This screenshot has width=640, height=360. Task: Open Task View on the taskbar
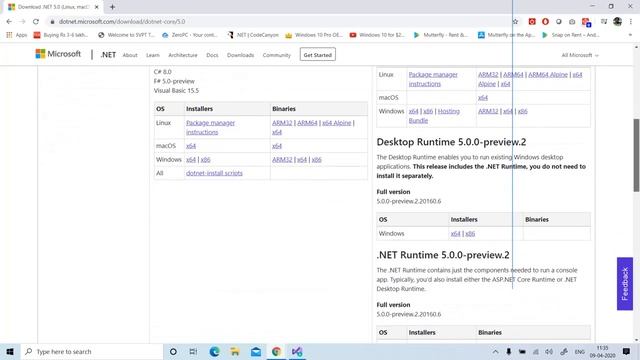click(x=193, y=351)
